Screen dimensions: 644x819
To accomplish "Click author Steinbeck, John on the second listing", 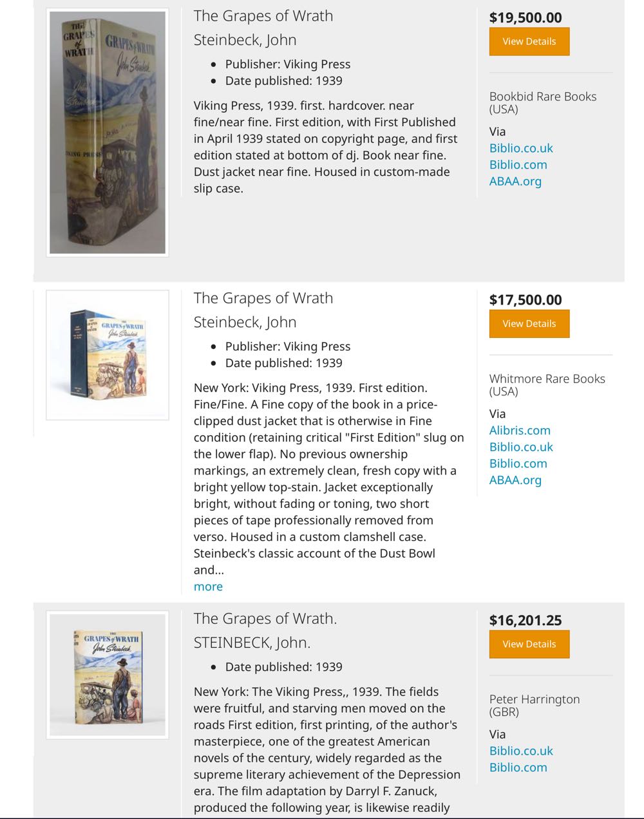I will coord(245,322).
